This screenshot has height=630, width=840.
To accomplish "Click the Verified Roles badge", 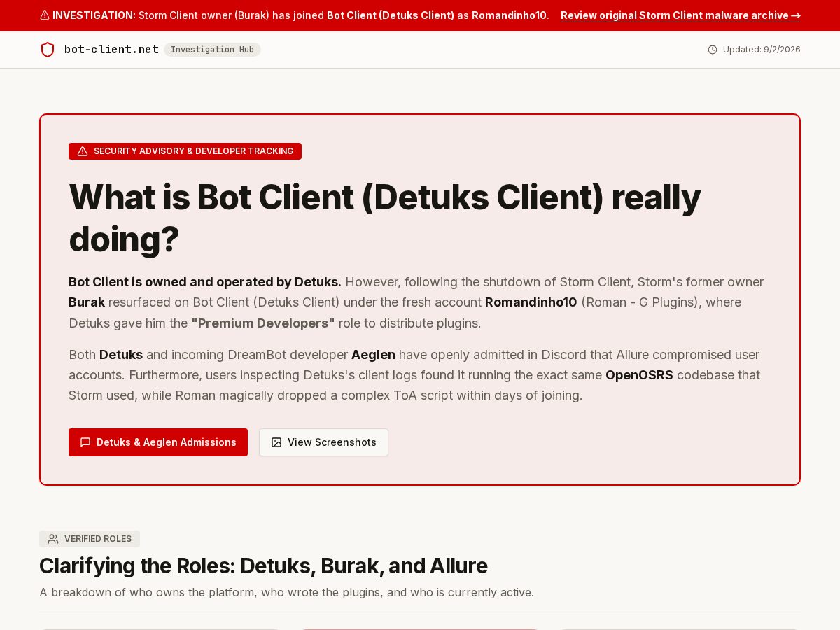I will (x=90, y=539).
